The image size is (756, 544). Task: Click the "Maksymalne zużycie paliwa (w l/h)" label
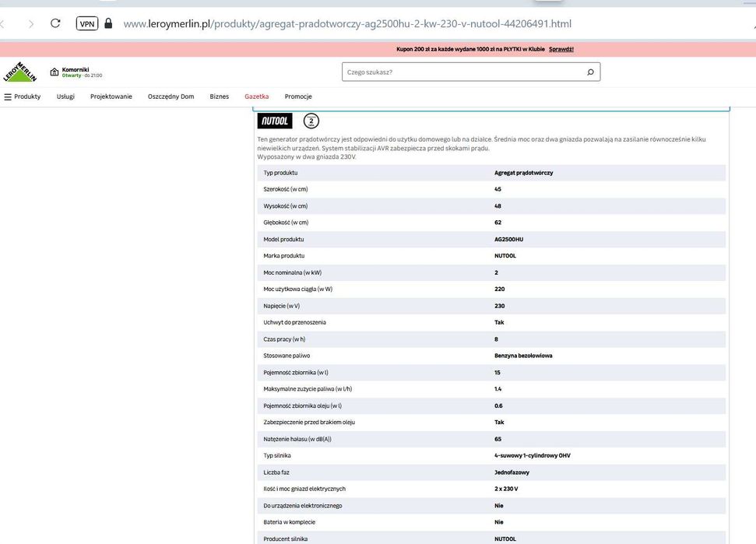coord(308,389)
